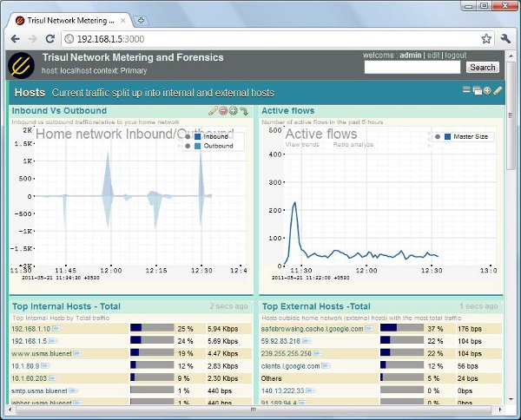Click key icon next to 239.255.255.250

click(317, 353)
